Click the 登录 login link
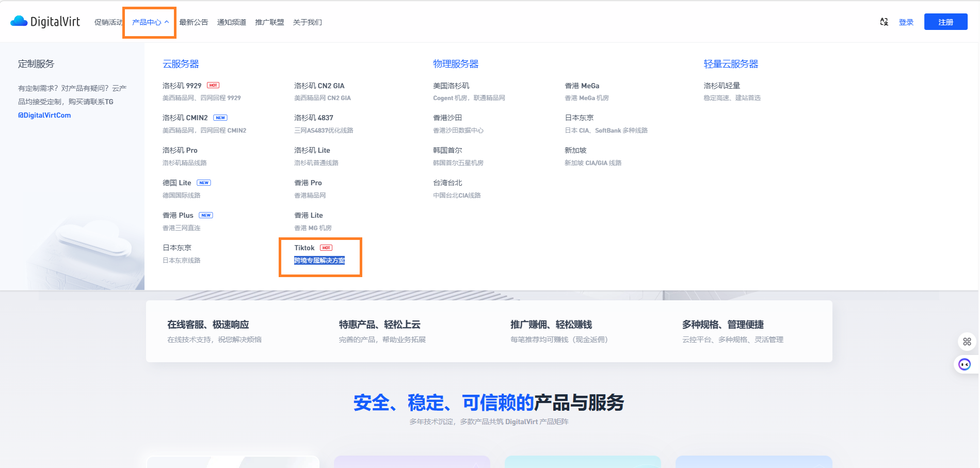 (x=906, y=22)
